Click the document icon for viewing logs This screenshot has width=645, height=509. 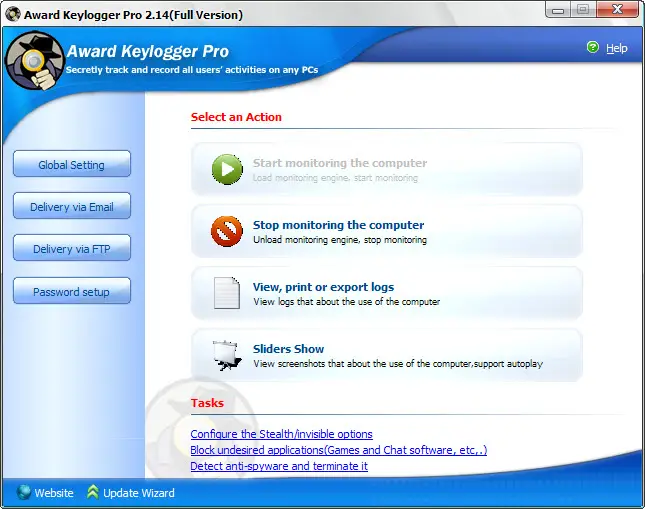pos(227,293)
